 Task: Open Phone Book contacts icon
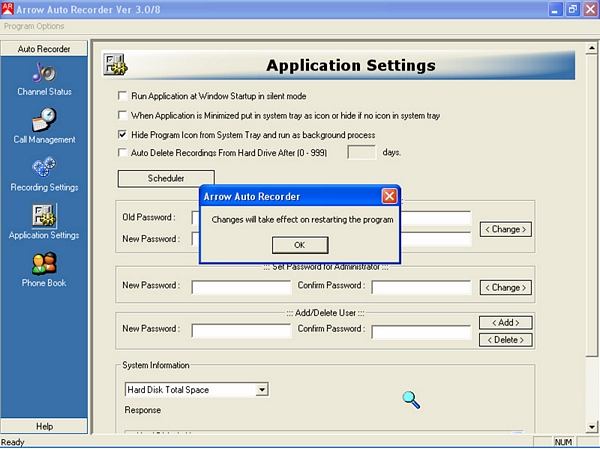point(44,263)
